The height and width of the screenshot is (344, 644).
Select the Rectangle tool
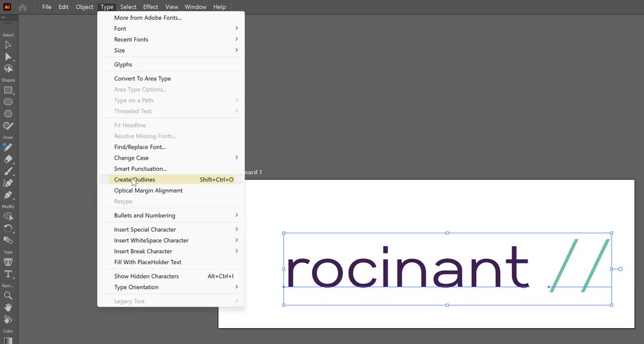[8, 90]
